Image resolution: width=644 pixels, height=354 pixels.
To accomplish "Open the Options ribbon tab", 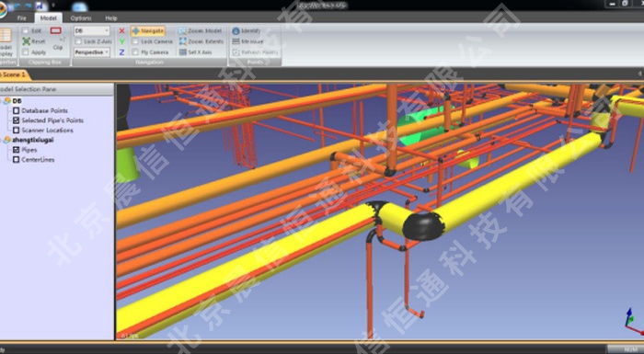I will [x=81, y=18].
